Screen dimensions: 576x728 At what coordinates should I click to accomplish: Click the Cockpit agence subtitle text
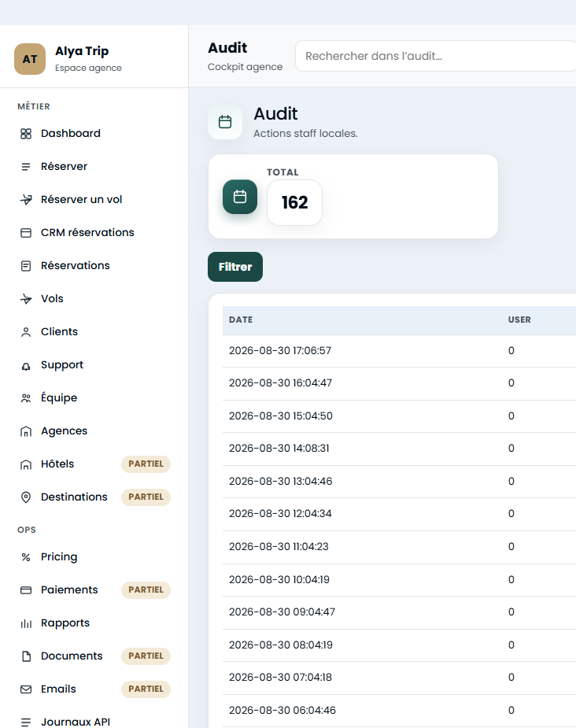[245, 67]
